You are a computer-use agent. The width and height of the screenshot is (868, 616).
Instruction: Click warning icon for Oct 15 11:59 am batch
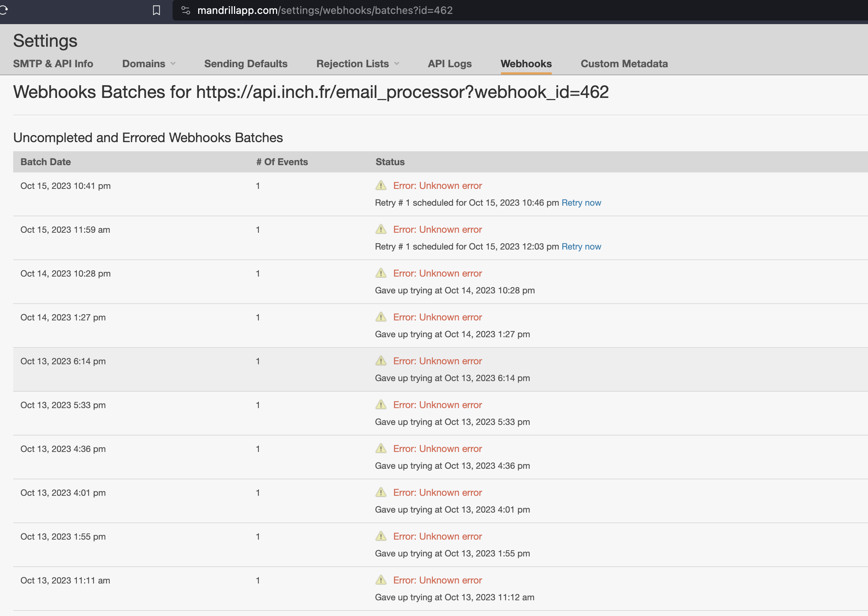[381, 229]
